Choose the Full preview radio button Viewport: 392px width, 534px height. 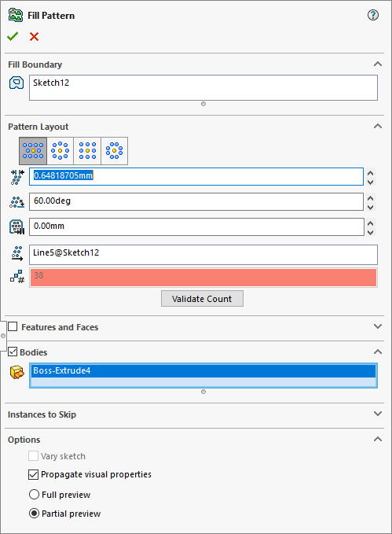[34, 494]
